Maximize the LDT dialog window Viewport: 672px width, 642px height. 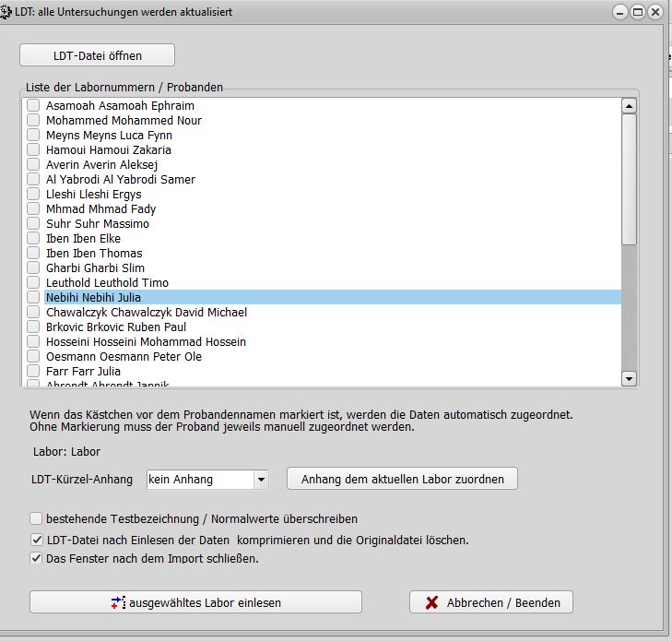[x=637, y=12]
